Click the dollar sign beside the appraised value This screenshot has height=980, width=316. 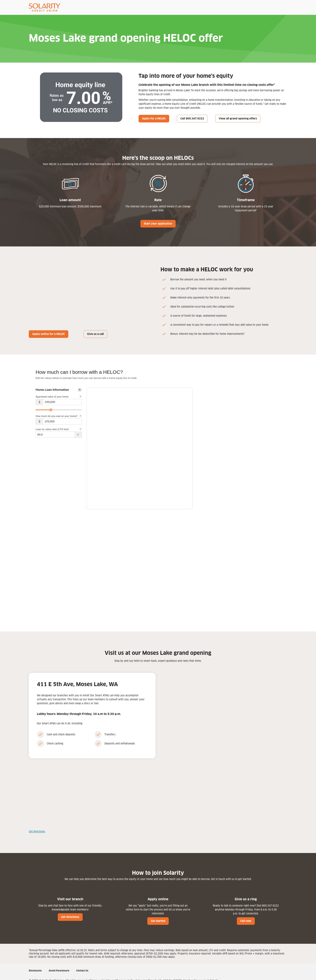point(39,402)
